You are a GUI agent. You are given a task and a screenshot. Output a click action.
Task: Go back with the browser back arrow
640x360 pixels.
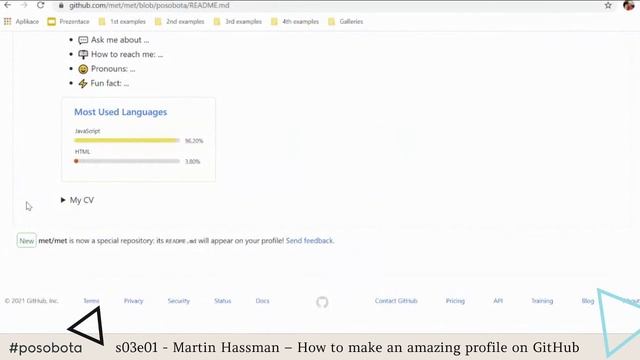pyautogui.click(x=7, y=5)
